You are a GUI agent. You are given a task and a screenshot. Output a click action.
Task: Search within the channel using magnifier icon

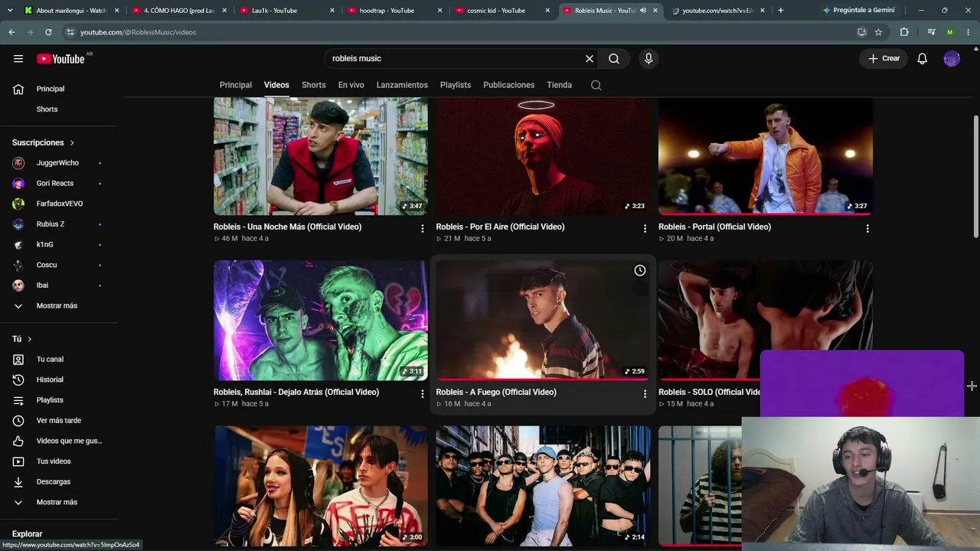pos(596,85)
